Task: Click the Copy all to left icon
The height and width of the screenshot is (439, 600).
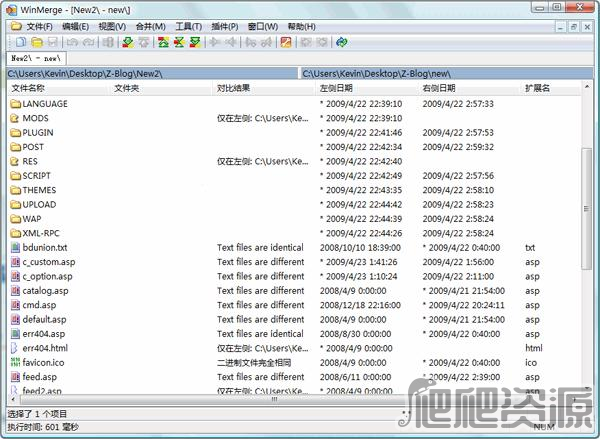Action: pyautogui.click(x=267, y=42)
